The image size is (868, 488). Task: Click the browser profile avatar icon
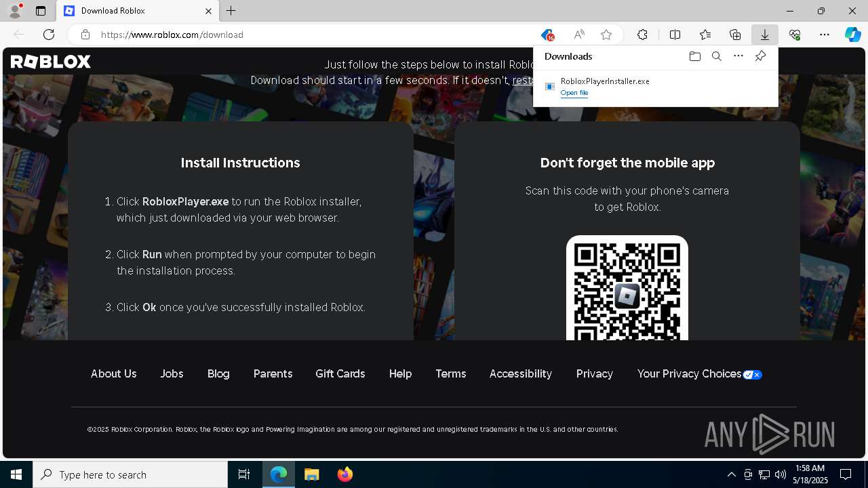pyautogui.click(x=15, y=11)
